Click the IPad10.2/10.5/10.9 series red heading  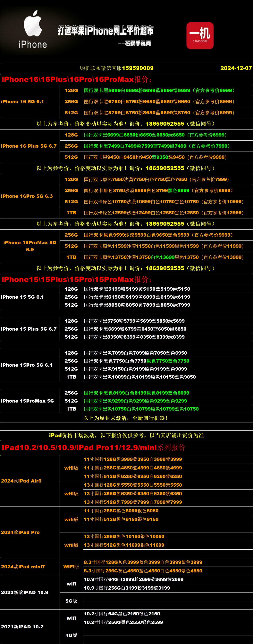click(93, 447)
